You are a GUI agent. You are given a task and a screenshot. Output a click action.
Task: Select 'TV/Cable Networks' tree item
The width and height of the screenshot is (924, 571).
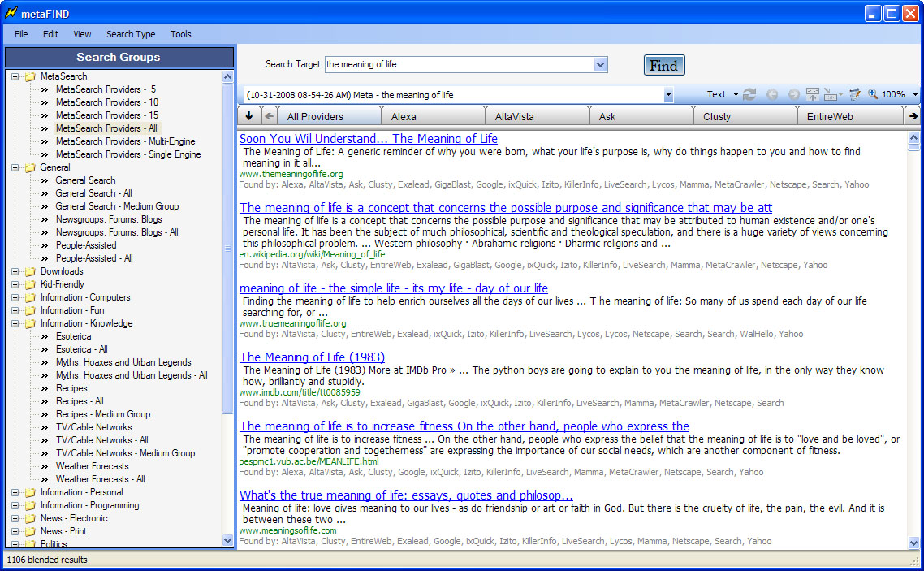pyautogui.click(x=93, y=427)
